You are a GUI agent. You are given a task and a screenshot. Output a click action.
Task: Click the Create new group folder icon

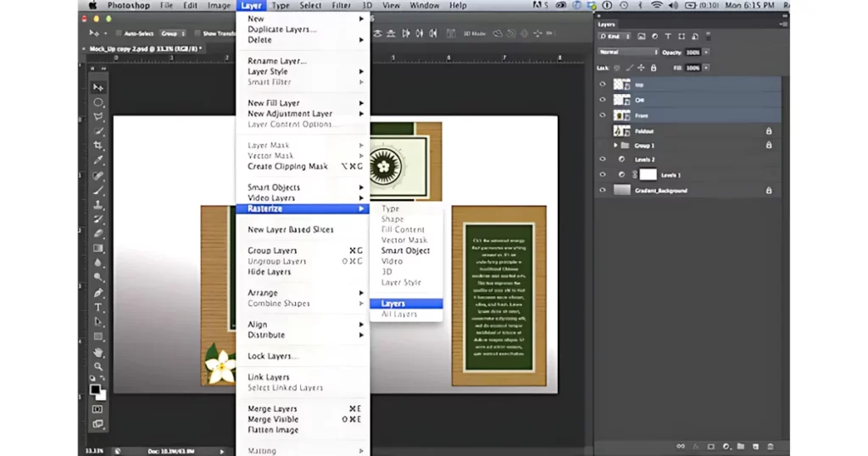click(x=740, y=446)
